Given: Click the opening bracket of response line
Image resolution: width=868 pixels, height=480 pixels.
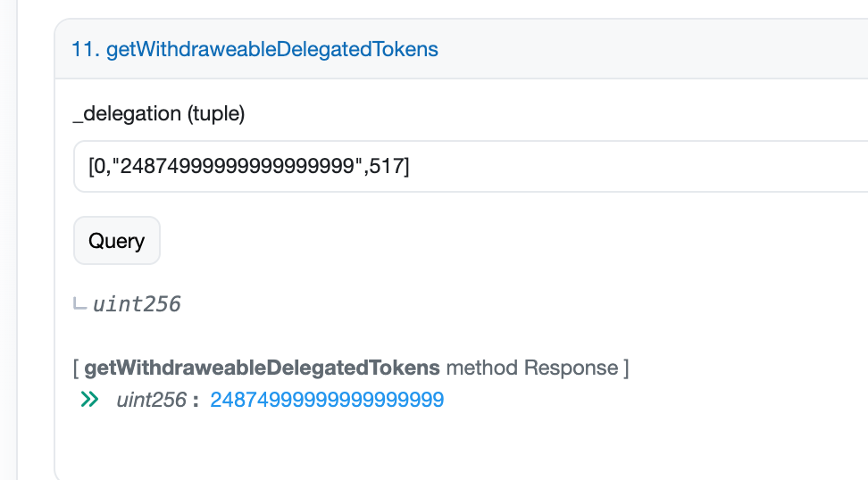Looking at the screenshot, I should (x=77, y=368).
